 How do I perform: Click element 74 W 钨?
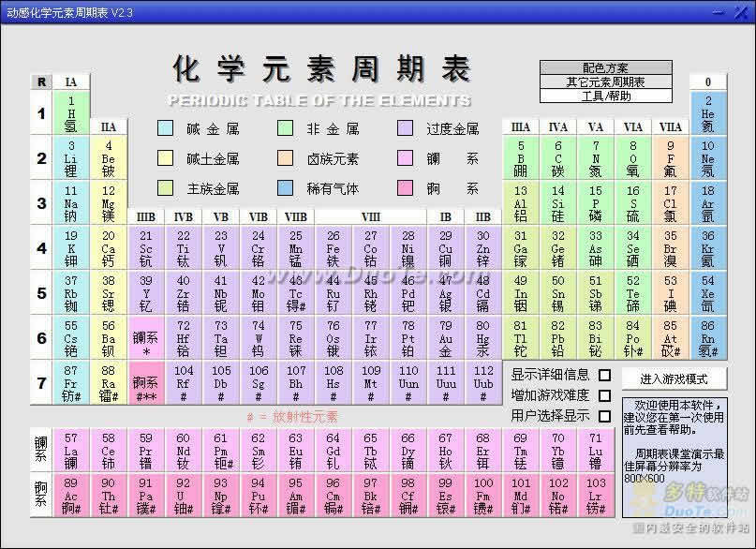258,338
